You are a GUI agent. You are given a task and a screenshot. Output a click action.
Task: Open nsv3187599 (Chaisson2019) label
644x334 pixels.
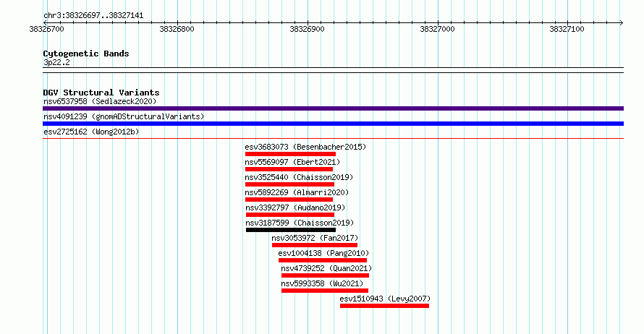click(x=300, y=223)
